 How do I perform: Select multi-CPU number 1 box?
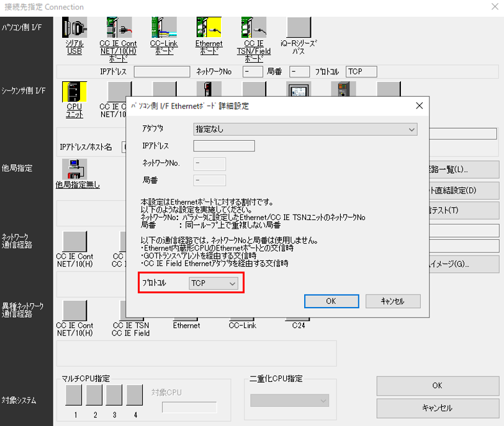74,395
